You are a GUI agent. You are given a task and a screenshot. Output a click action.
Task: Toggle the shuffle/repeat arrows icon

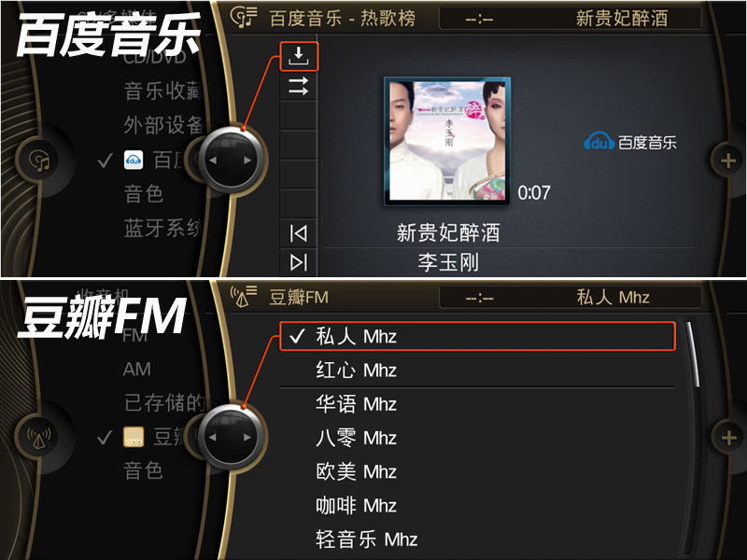pyautogui.click(x=298, y=86)
